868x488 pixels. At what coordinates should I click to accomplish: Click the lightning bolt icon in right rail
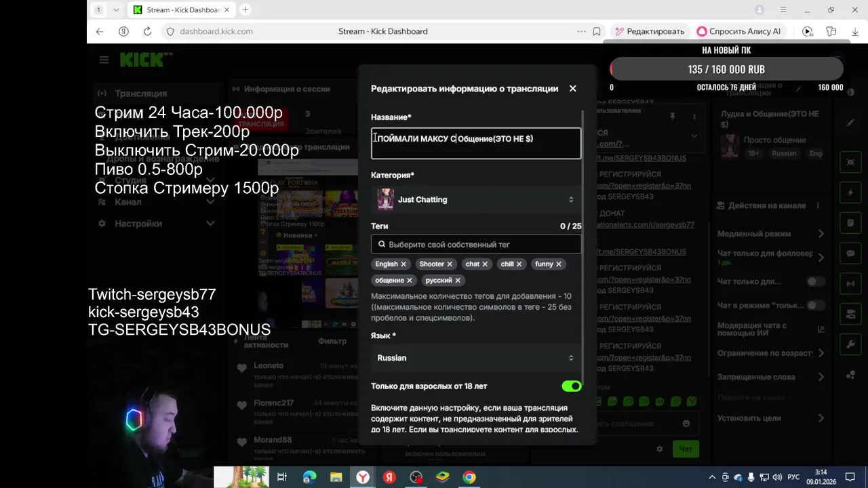(851, 192)
